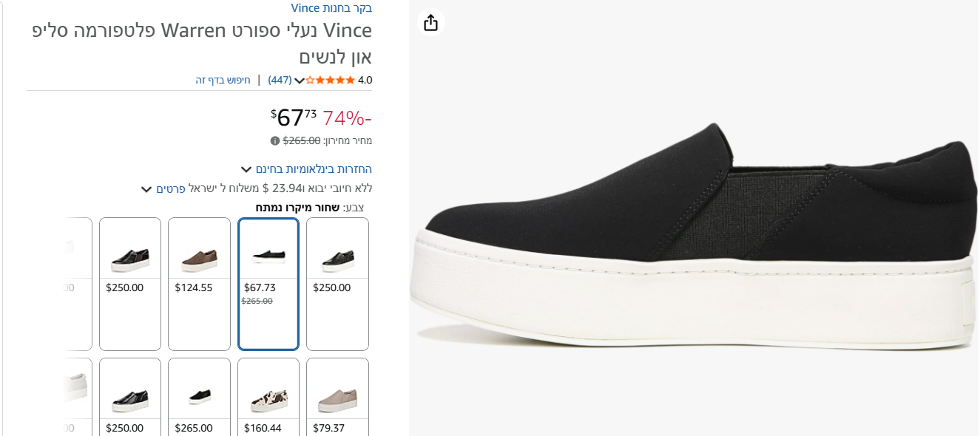
Task: Pick the partially hidden white shoe swatch
Action: pos(76,386)
